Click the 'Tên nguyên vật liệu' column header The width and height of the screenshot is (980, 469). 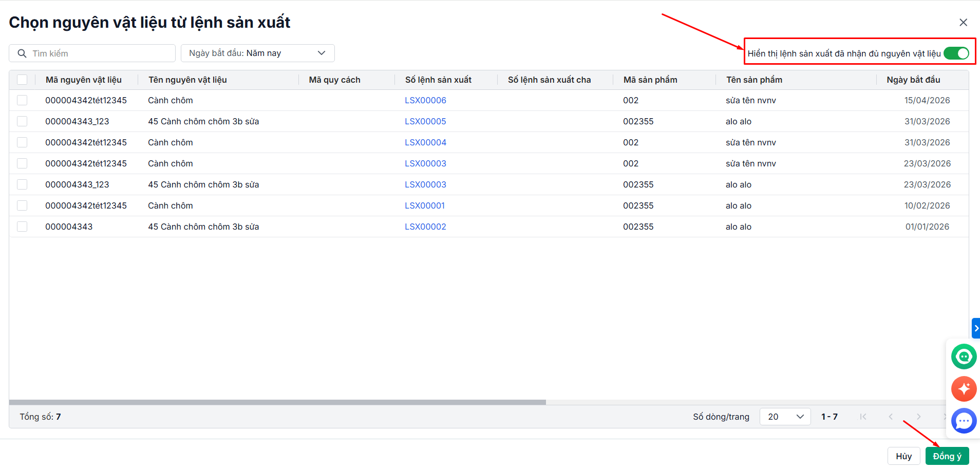(187, 80)
